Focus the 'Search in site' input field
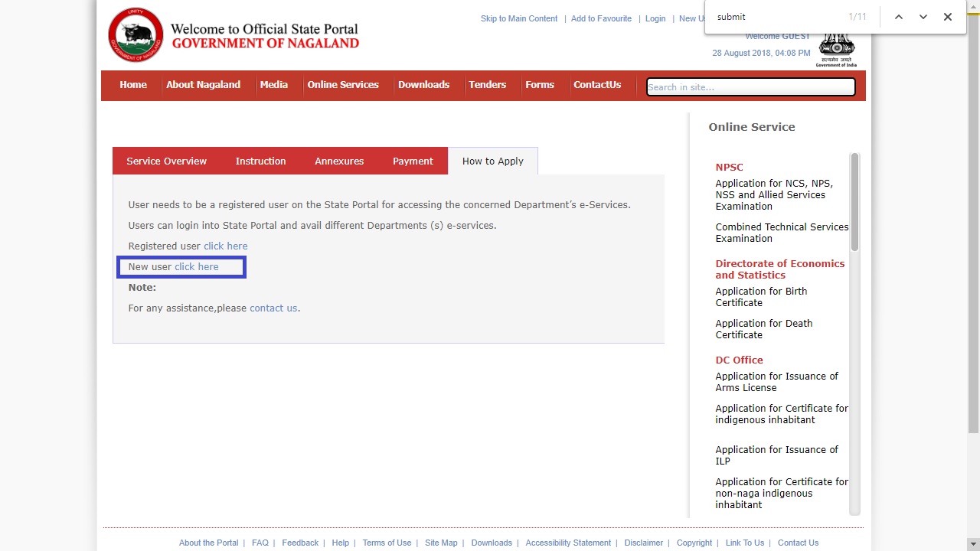 point(750,87)
